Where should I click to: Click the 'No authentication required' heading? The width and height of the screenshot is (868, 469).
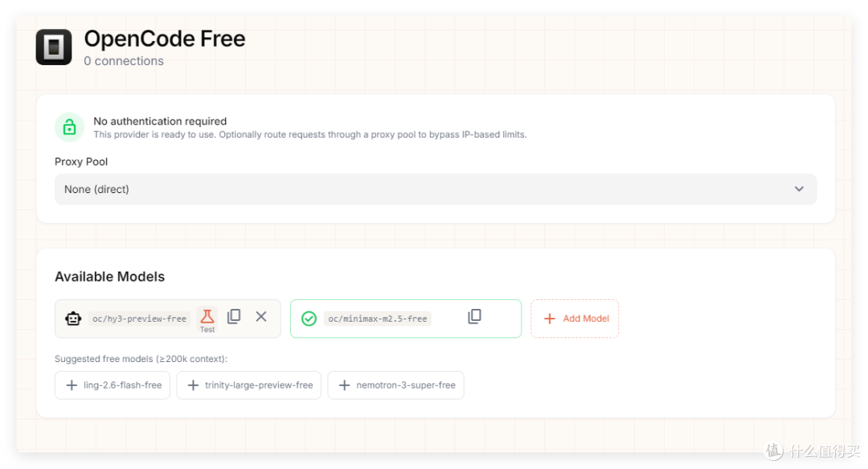(160, 121)
